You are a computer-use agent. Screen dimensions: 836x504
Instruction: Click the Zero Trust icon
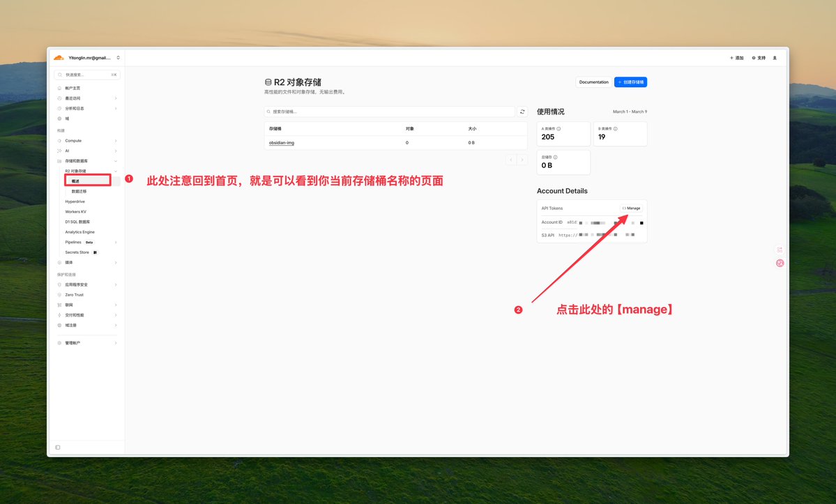[x=59, y=295]
